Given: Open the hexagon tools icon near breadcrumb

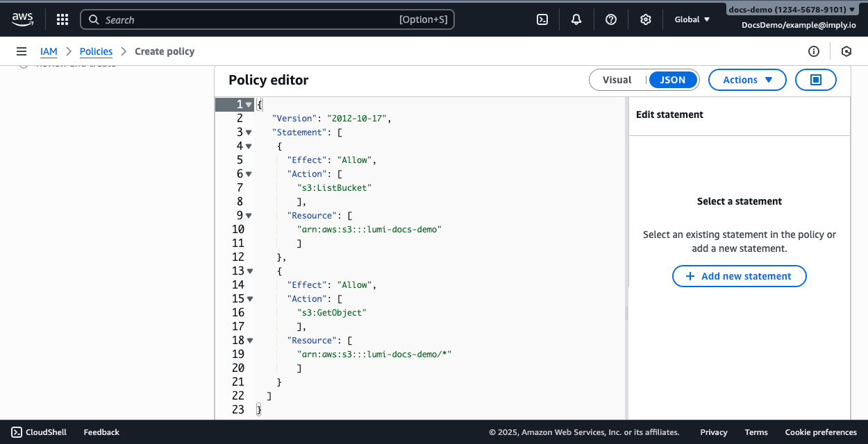Looking at the screenshot, I should (x=846, y=51).
